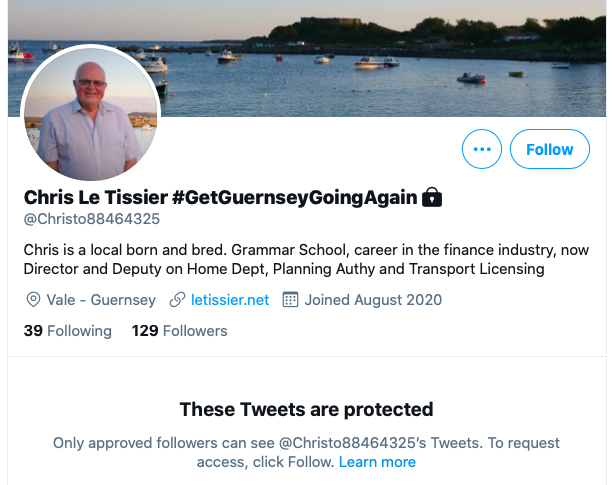Open the letissier.net website link
This screenshot has height=485, width=614.
(230, 300)
